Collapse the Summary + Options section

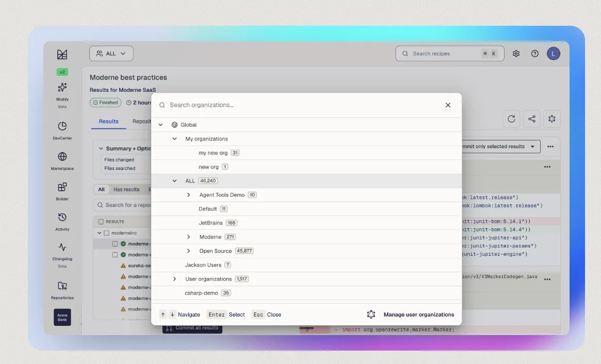(x=101, y=148)
